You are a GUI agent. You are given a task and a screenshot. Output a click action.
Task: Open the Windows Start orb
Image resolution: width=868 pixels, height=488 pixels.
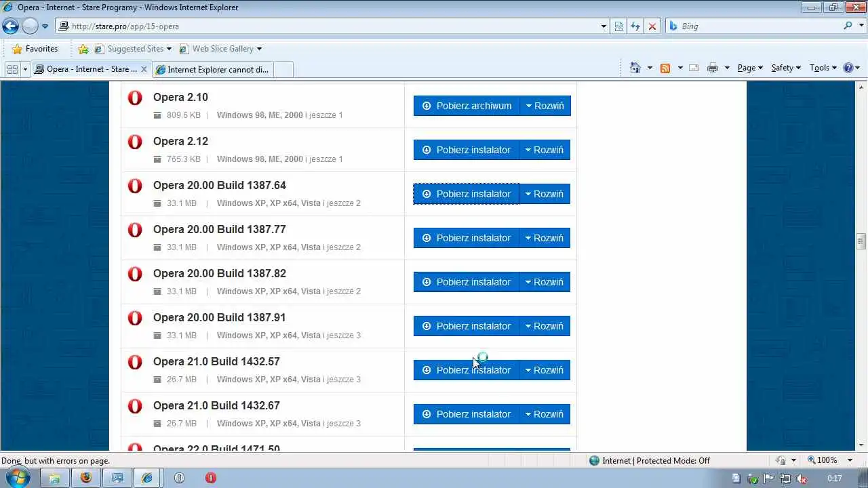coord(17,477)
